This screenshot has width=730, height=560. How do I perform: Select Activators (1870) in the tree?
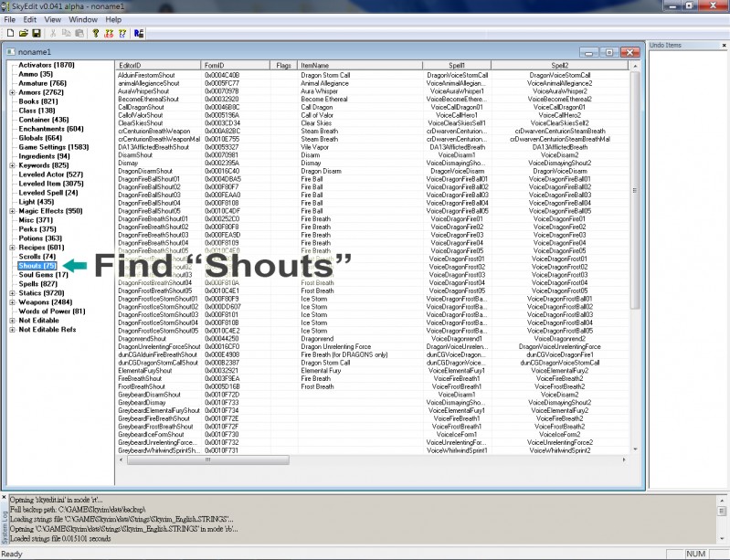[x=46, y=65]
